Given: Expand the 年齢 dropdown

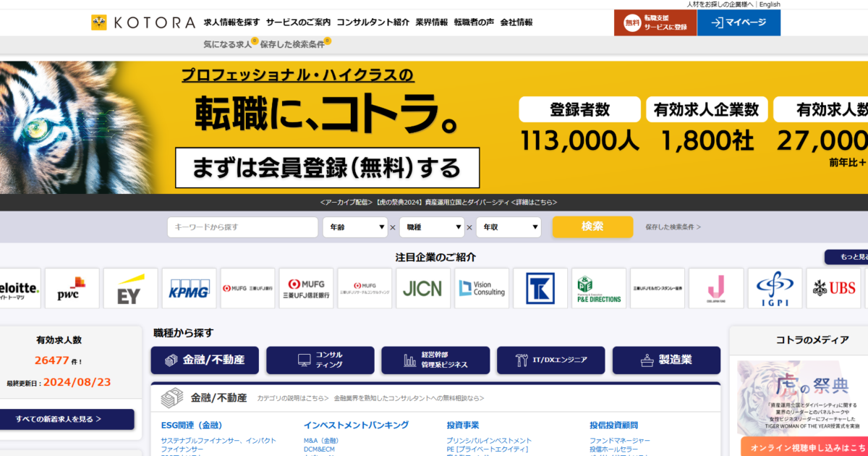Looking at the screenshot, I should 356,227.
